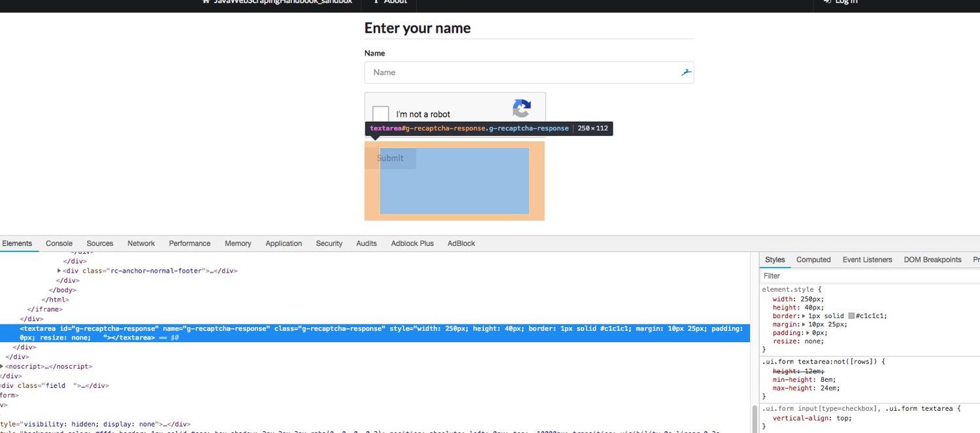Open the Console tab

pos(59,243)
